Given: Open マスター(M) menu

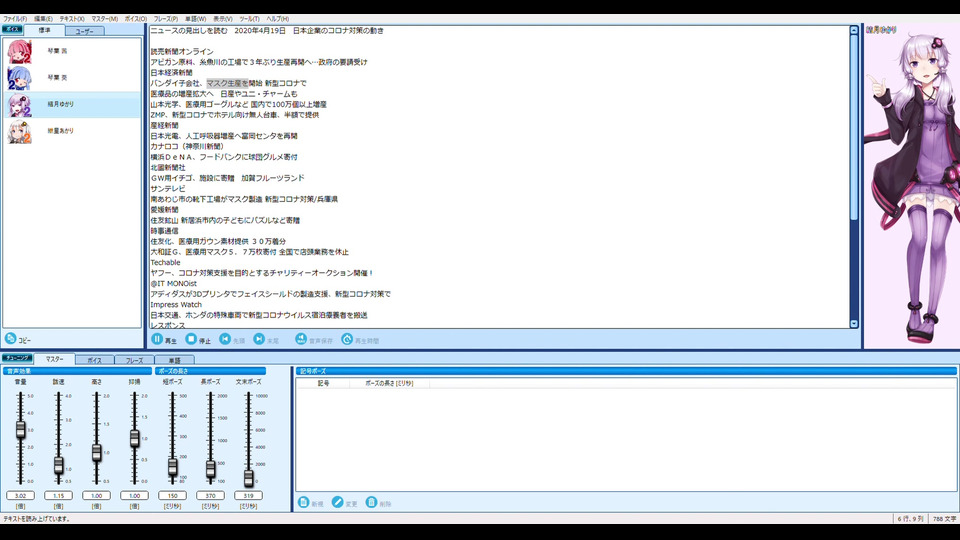Looking at the screenshot, I should point(105,19).
